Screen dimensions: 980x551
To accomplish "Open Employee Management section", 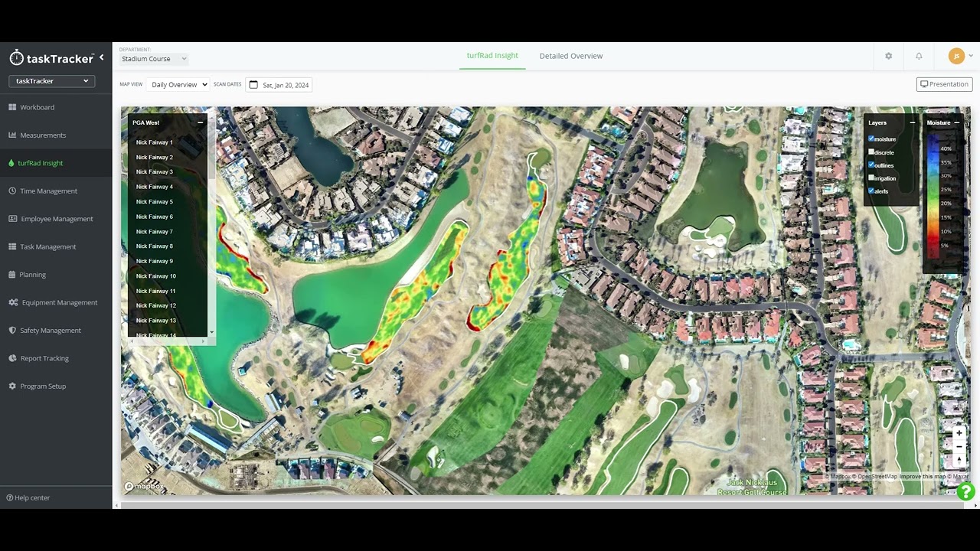I will 57,219.
